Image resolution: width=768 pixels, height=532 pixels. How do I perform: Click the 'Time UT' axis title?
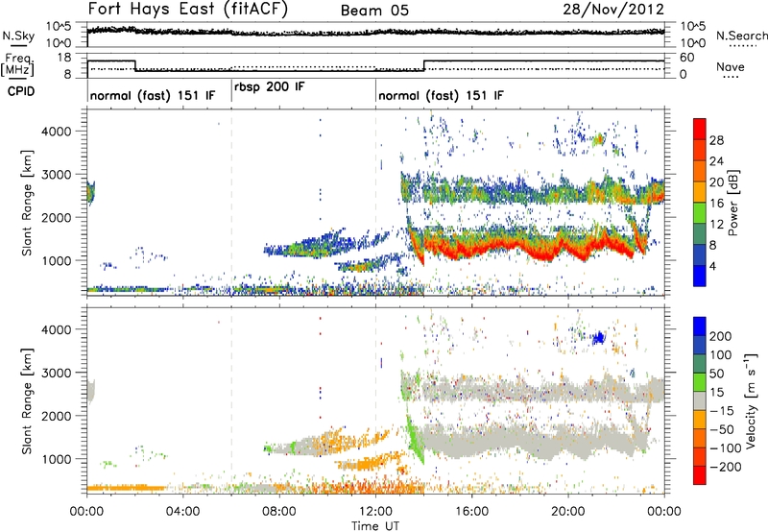tap(375, 525)
